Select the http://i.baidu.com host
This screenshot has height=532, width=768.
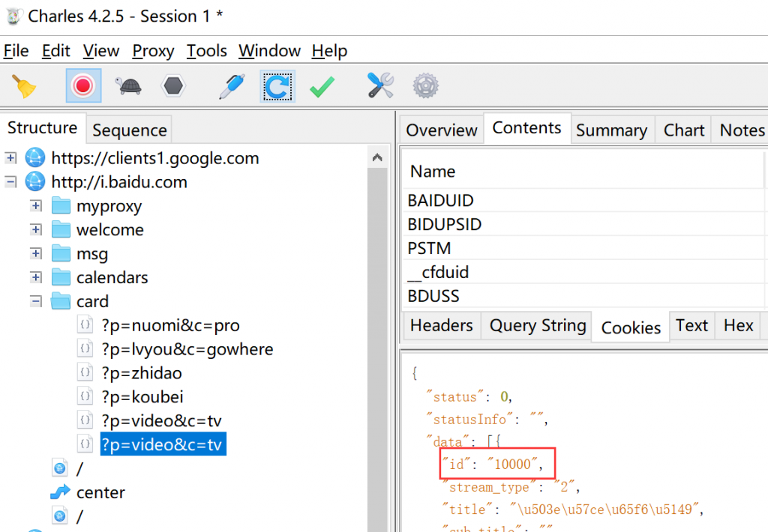click(119, 182)
